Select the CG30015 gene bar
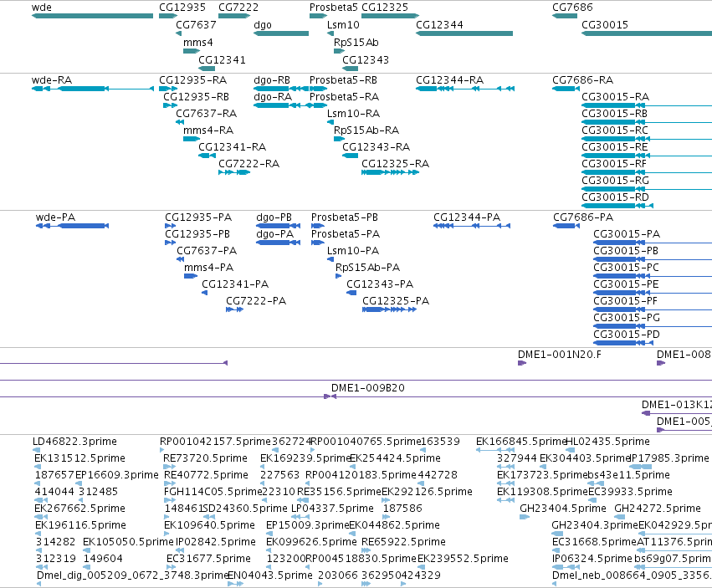The height and width of the screenshot is (588, 712). (647, 33)
